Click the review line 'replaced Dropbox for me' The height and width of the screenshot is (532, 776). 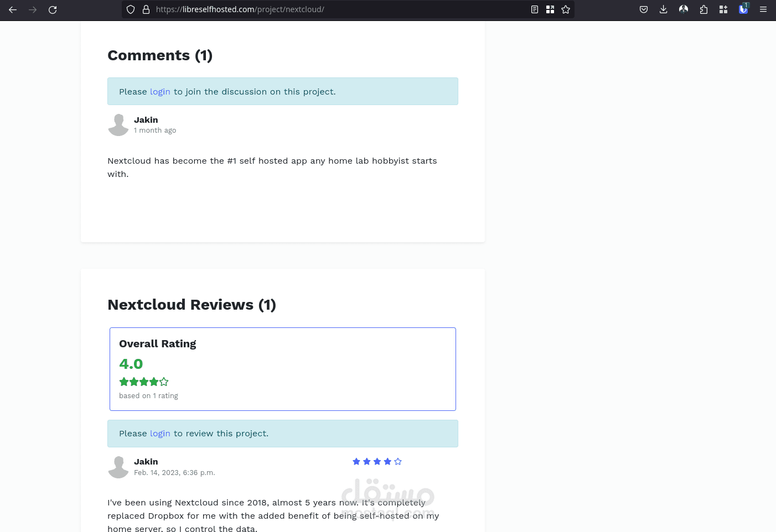point(273,516)
